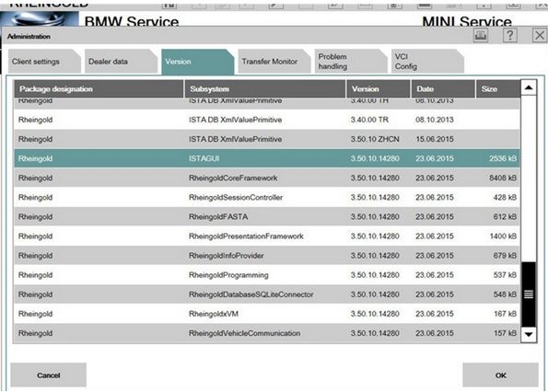Click the Subsystem column header
548x392 pixels.
pyautogui.click(x=265, y=89)
